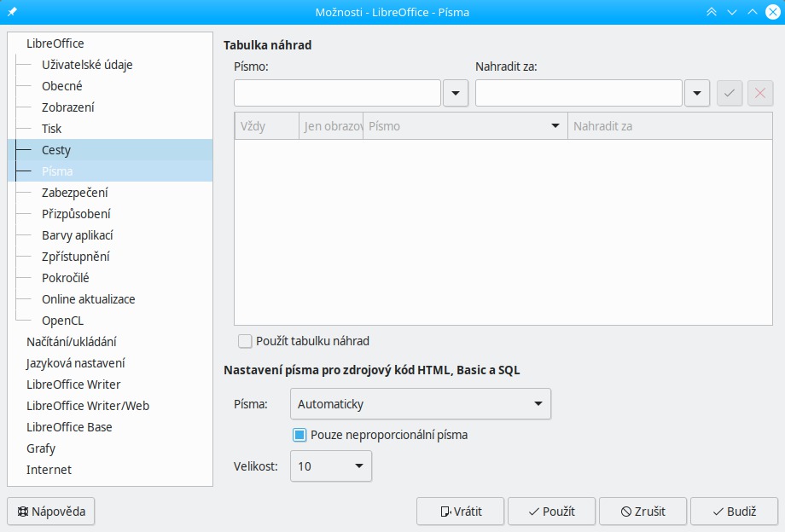Select 'LibreOffice Writer/Web' category
Image resolution: width=785 pixels, height=532 pixels.
[88, 406]
